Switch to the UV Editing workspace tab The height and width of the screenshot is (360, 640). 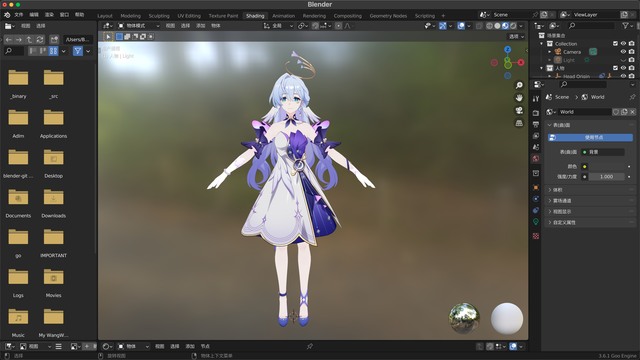point(189,16)
